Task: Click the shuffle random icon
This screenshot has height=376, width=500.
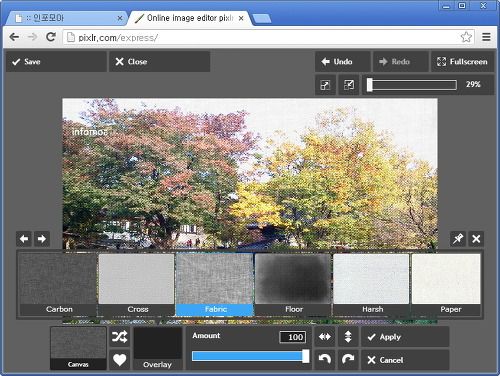Action: click(x=119, y=337)
